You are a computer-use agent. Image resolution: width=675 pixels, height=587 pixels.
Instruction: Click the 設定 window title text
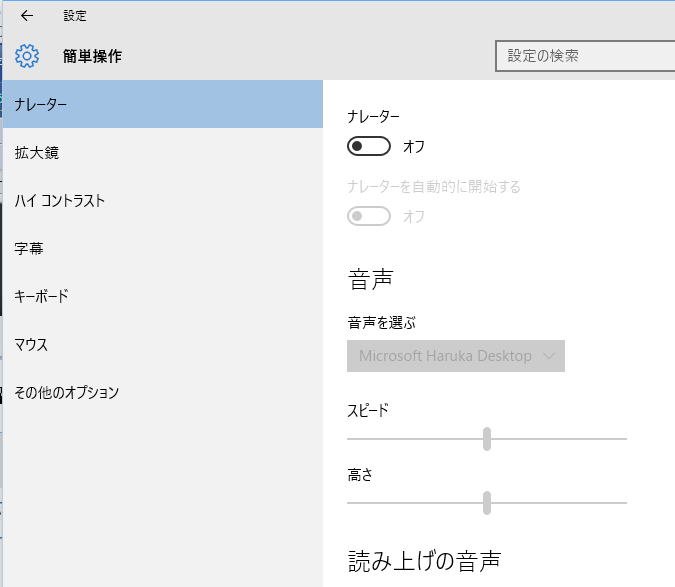pyautogui.click(x=75, y=16)
